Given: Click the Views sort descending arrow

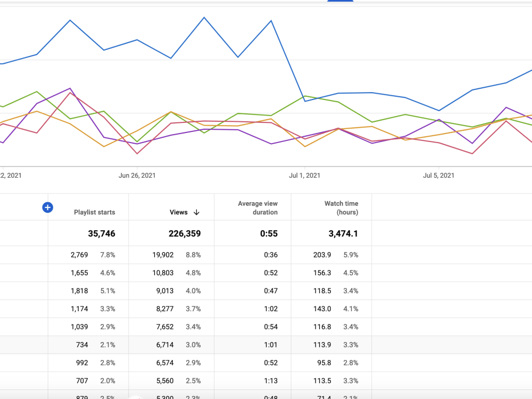Looking at the screenshot, I should 196,212.
